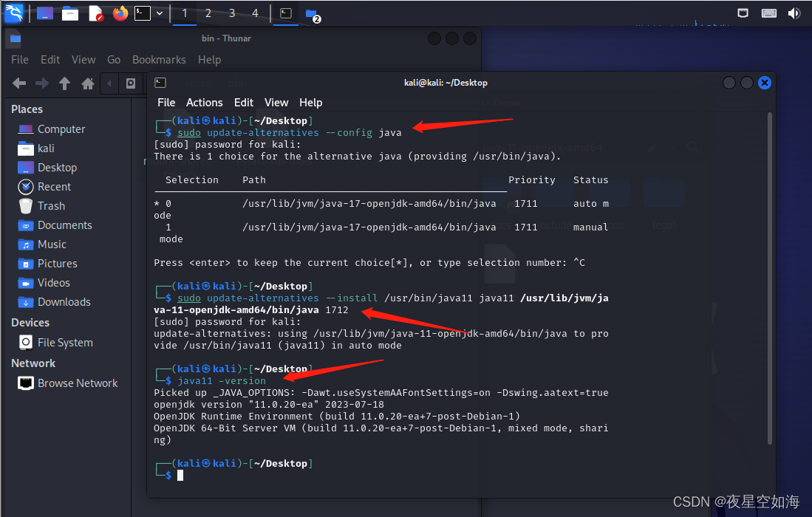The width and height of the screenshot is (812, 517).
Task: Click Browse Network under Network
Action: (x=76, y=383)
